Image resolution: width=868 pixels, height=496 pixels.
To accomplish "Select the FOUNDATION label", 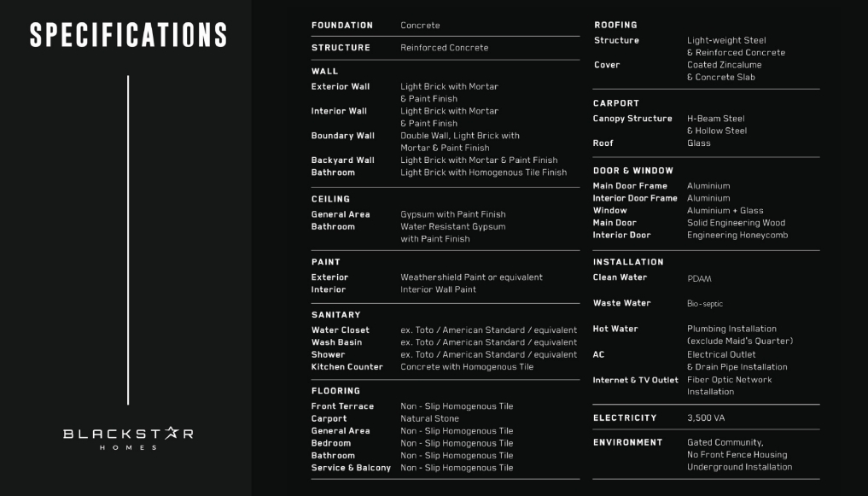I will pos(342,26).
